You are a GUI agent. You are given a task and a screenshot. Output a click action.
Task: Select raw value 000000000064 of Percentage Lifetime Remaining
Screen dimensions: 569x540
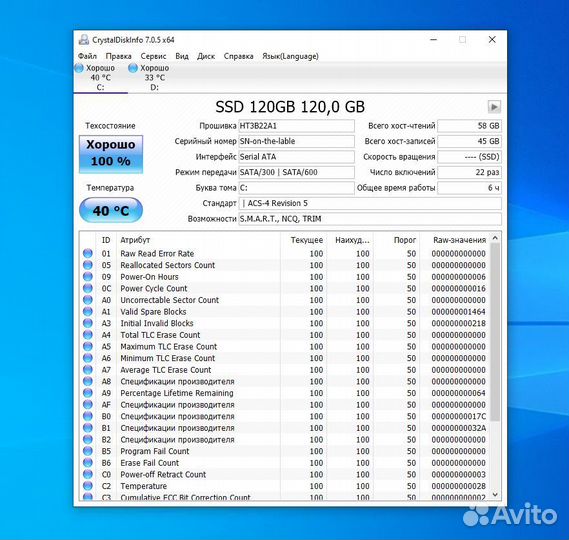458,393
